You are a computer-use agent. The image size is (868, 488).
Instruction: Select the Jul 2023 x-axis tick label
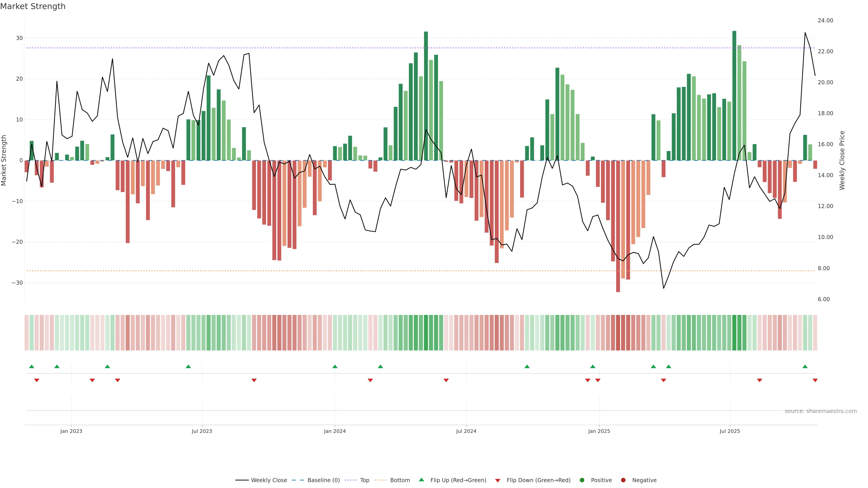[x=202, y=431]
